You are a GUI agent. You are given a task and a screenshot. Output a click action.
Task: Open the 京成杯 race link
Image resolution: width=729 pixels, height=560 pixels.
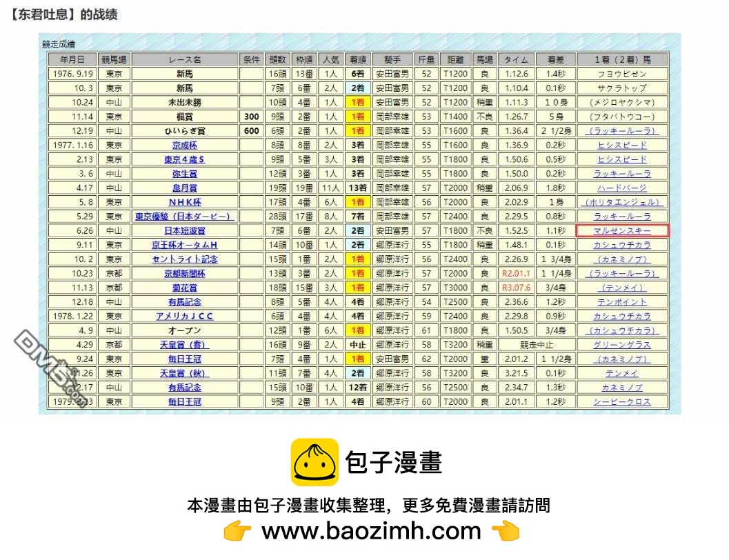point(185,145)
